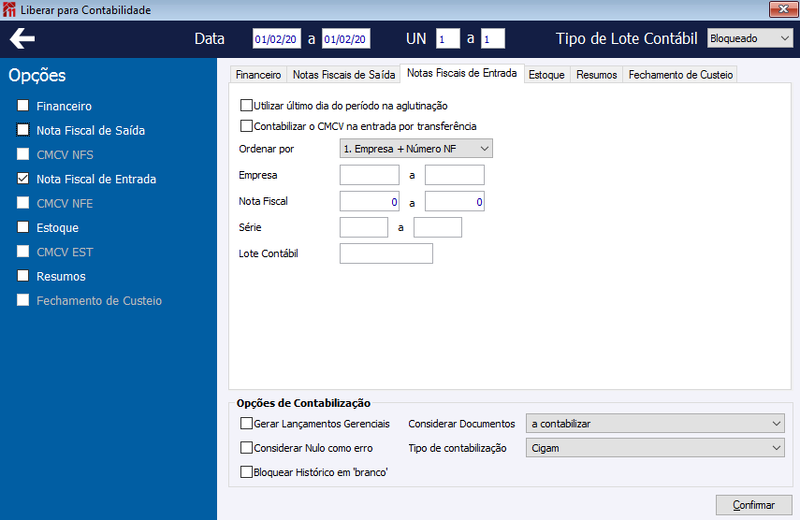Enable Gerar Lançamentos Gerenciais checkbox
Screen dimensions: 800x520
click(246, 424)
